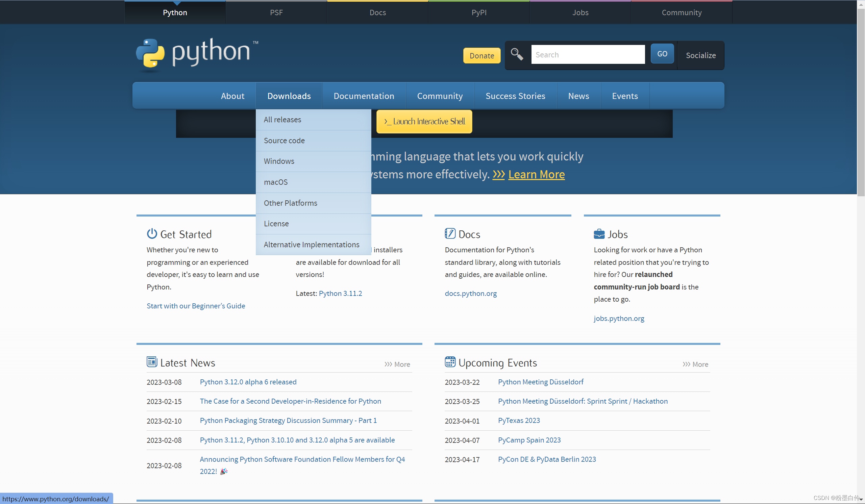Open Community in the main navigation
Viewport: 865px width, 504px height.
point(440,96)
